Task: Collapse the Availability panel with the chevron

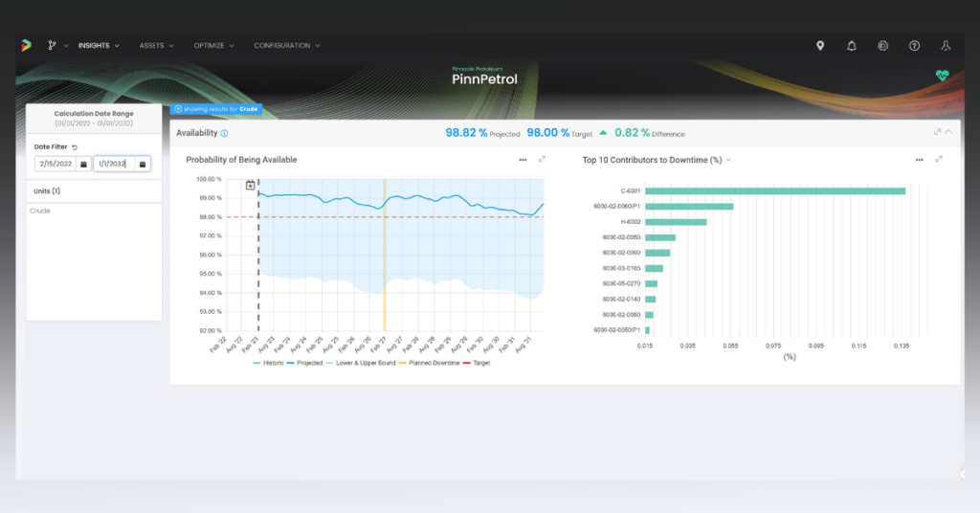Action: click(948, 132)
